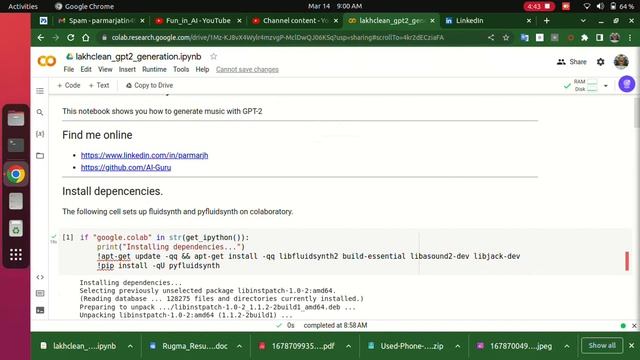
Task: Click Copy to Drive button
Action: (149, 85)
